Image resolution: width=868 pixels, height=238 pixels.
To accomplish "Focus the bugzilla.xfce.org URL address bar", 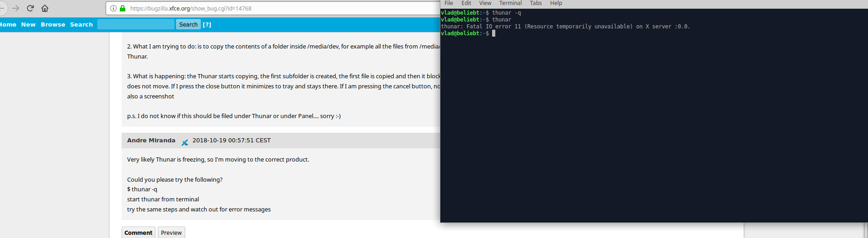I will (x=274, y=8).
